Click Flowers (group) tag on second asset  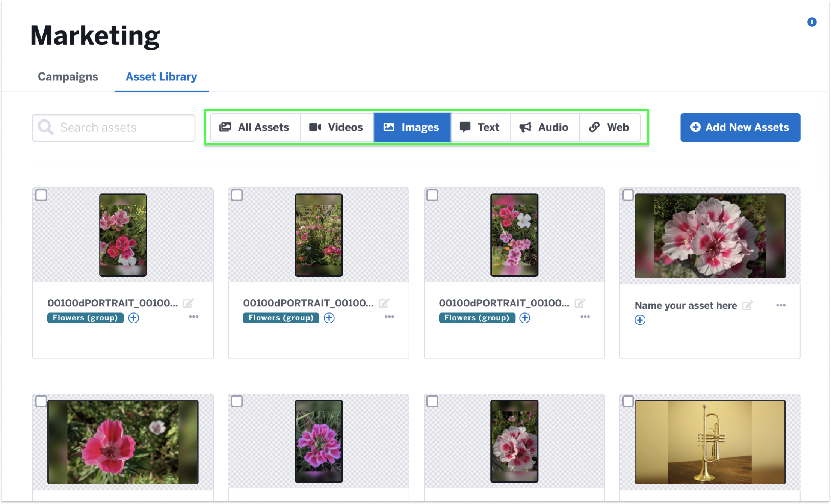coord(281,318)
